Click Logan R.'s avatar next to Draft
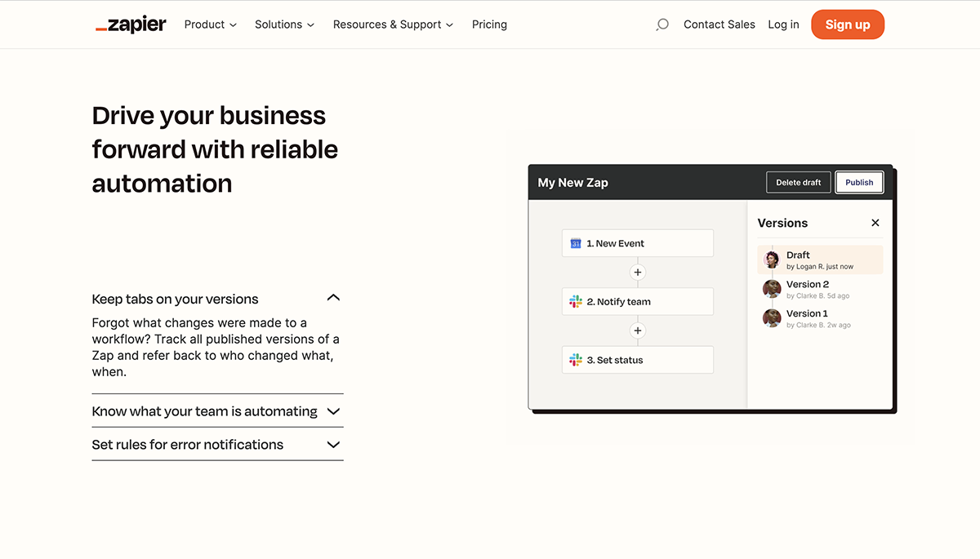Image resolution: width=980 pixels, height=559 pixels. 772,259
